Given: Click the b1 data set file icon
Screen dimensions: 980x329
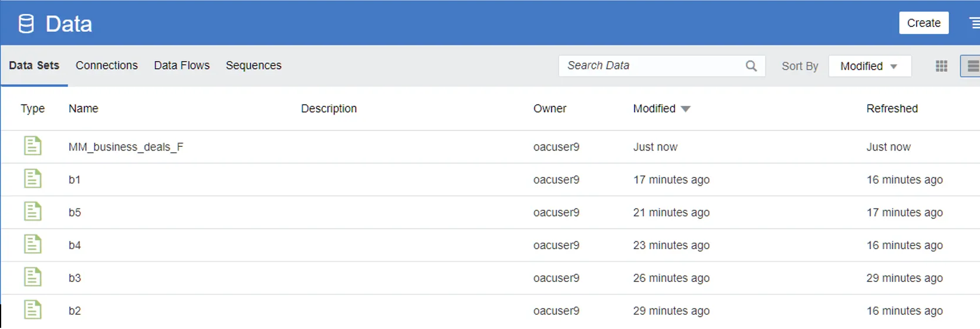Looking at the screenshot, I should click(33, 179).
